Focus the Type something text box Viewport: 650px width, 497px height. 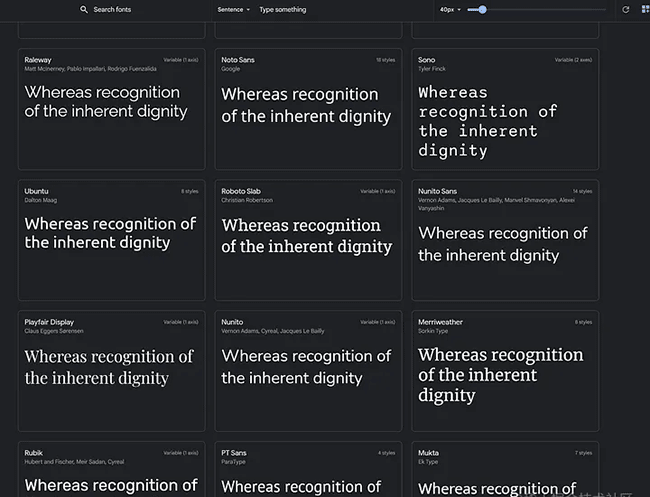click(x=320, y=9)
